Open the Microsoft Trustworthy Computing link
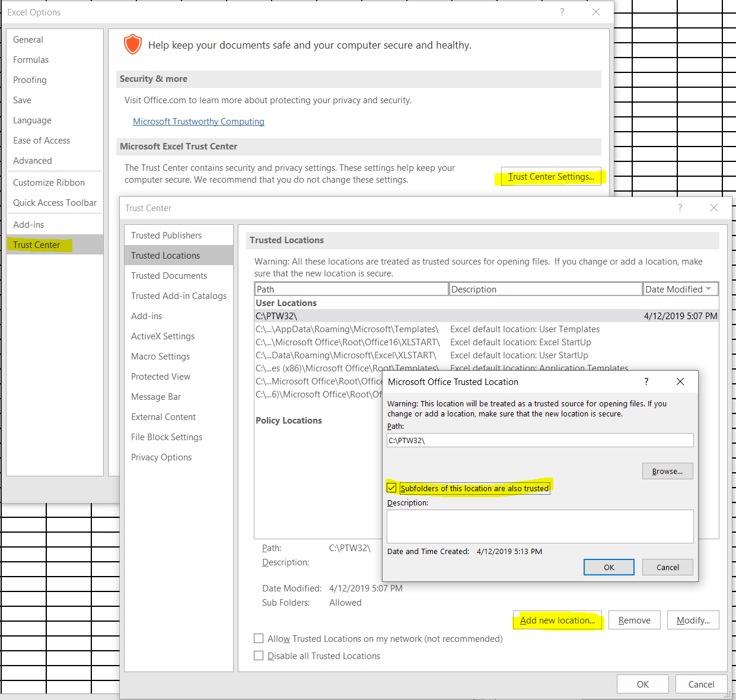The width and height of the screenshot is (736, 700). point(199,121)
